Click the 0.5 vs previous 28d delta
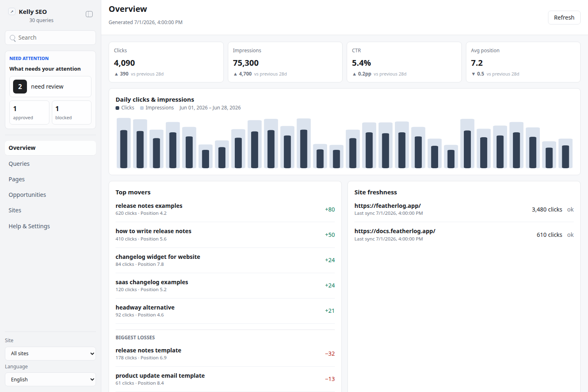588x392 pixels. pyautogui.click(x=495, y=74)
